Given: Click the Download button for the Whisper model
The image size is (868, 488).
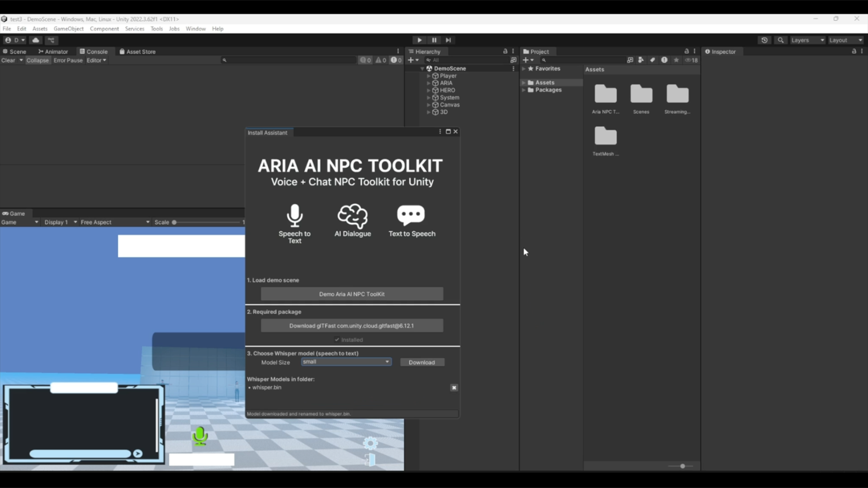Looking at the screenshot, I should tap(421, 362).
